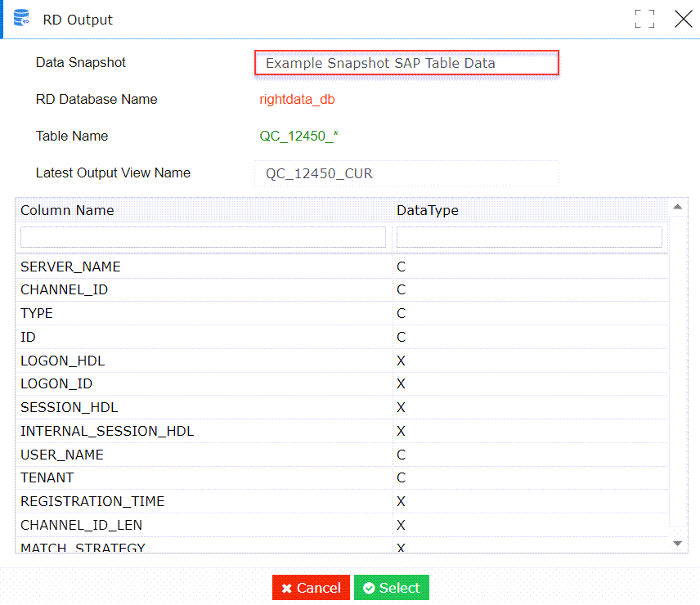Close the RD Output dialog

(684, 19)
